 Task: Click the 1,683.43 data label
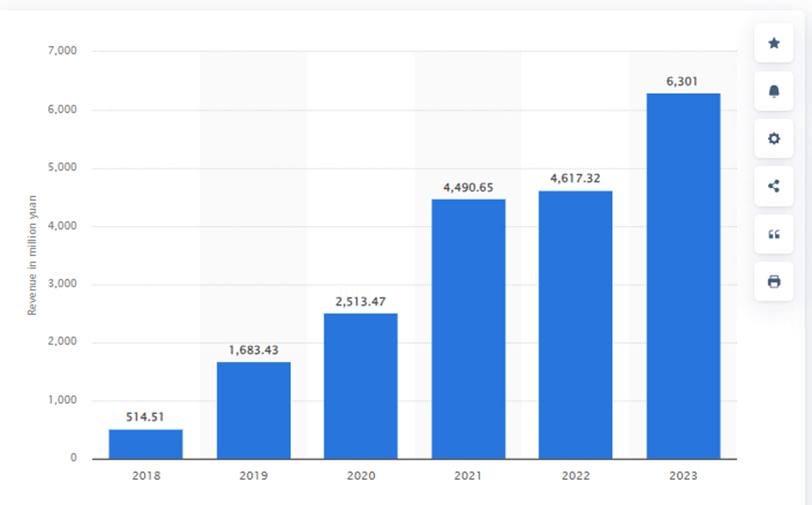click(254, 350)
